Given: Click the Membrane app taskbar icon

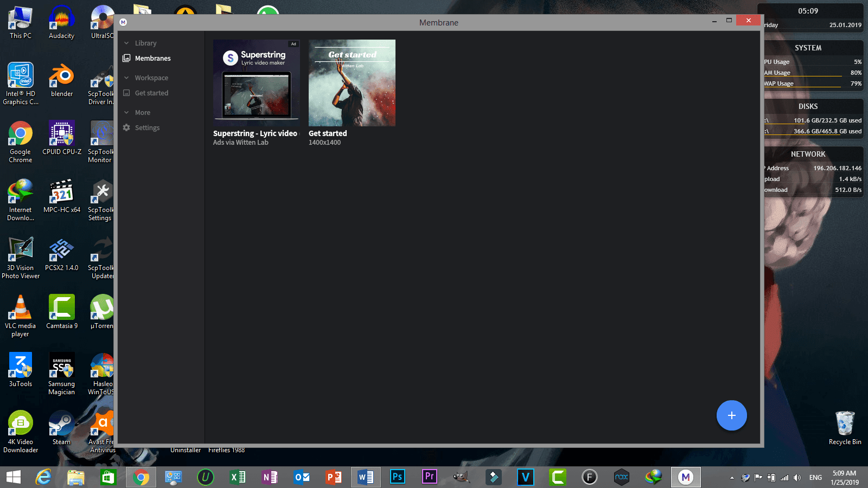Looking at the screenshot, I should coord(686,477).
